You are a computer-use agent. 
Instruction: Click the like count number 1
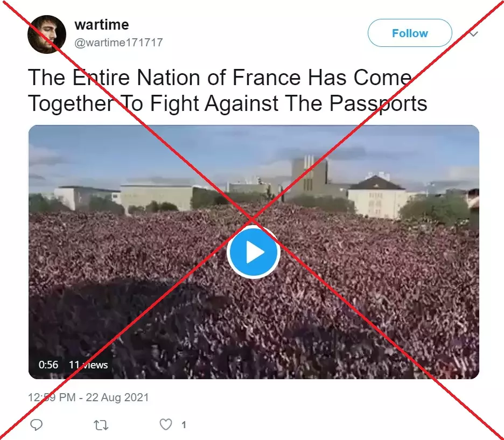point(184,425)
